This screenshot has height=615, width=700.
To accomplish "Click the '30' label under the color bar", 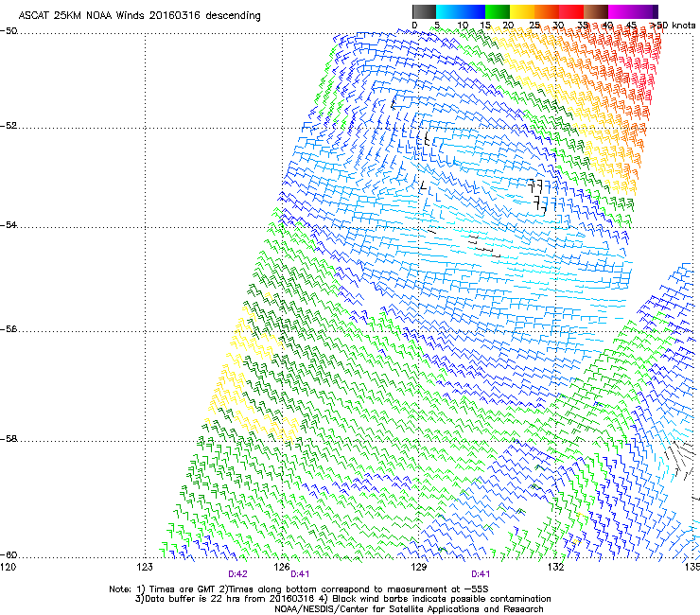I will pos(558,26).
